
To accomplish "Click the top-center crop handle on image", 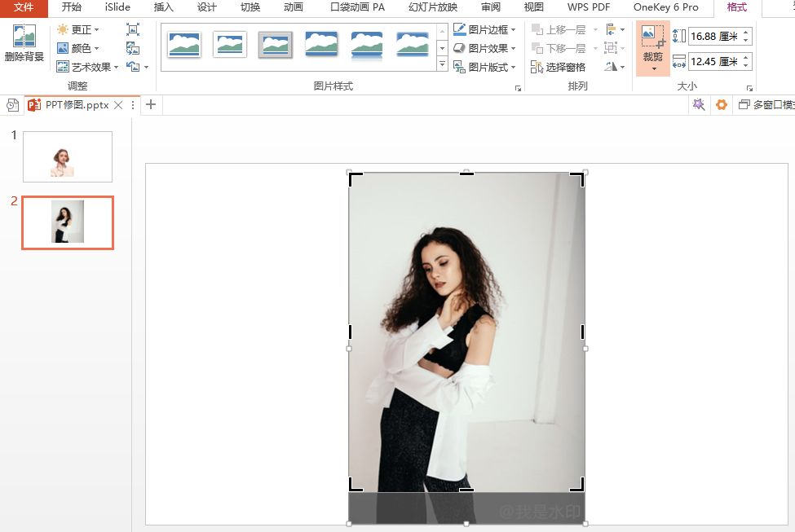I will point(466,174).
